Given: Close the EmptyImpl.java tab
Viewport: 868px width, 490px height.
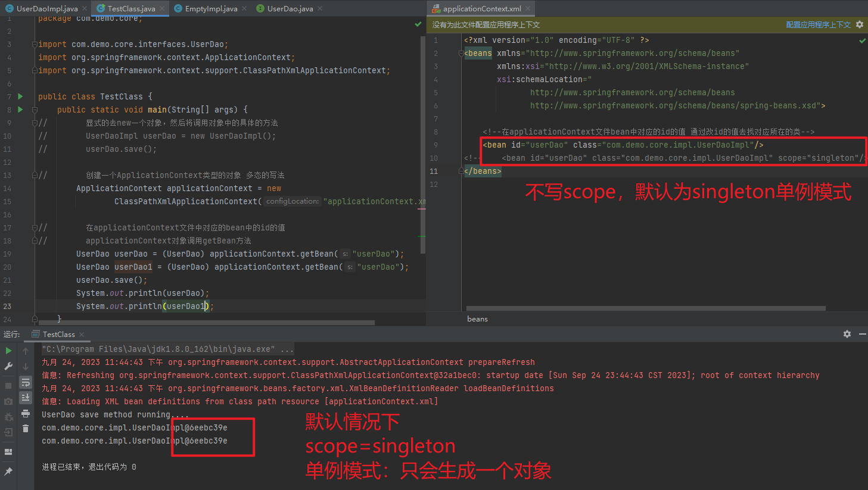Looking at the screenshot, I should coord(244,8).
